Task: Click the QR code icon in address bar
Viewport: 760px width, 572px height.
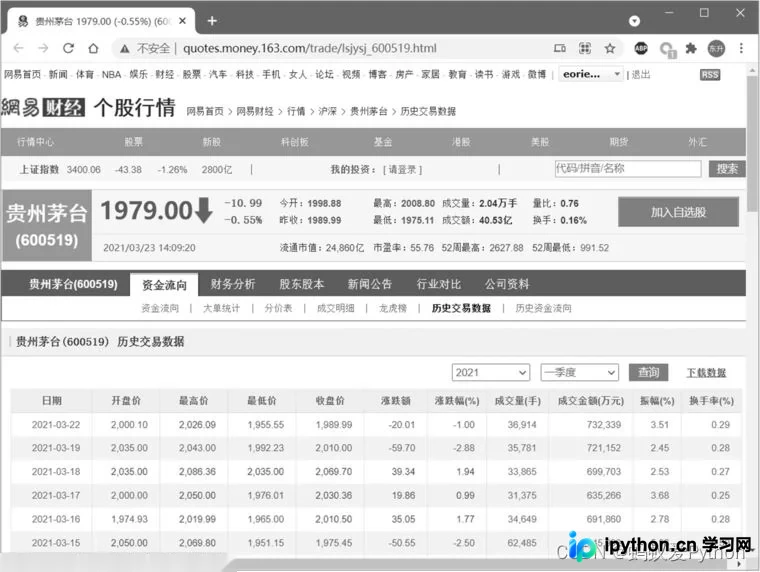Action: click(x=585, y=48)
